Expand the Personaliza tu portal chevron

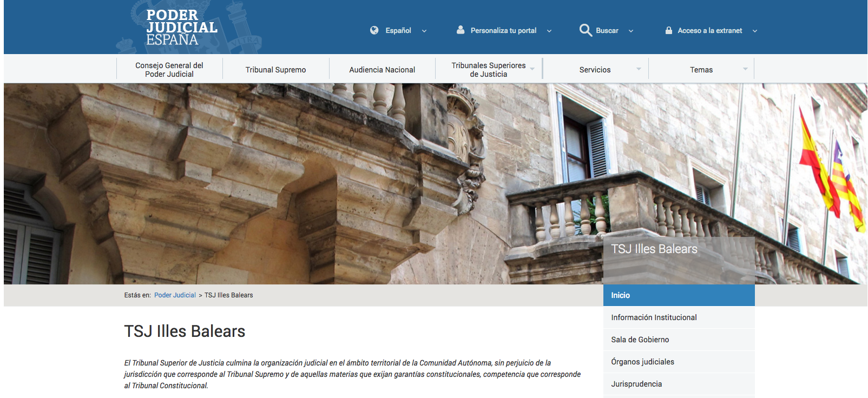pos(549,31)
